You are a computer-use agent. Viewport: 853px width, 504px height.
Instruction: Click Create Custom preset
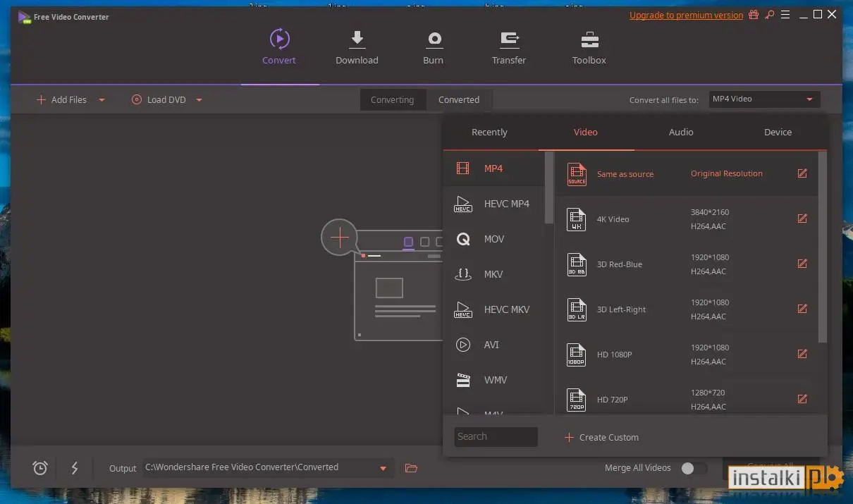[x=601, y=438]
